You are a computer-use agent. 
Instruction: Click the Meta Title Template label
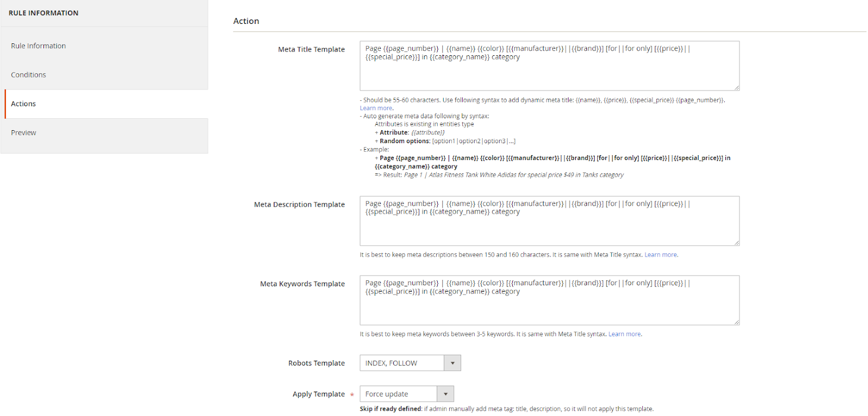[x=311, y=49]
